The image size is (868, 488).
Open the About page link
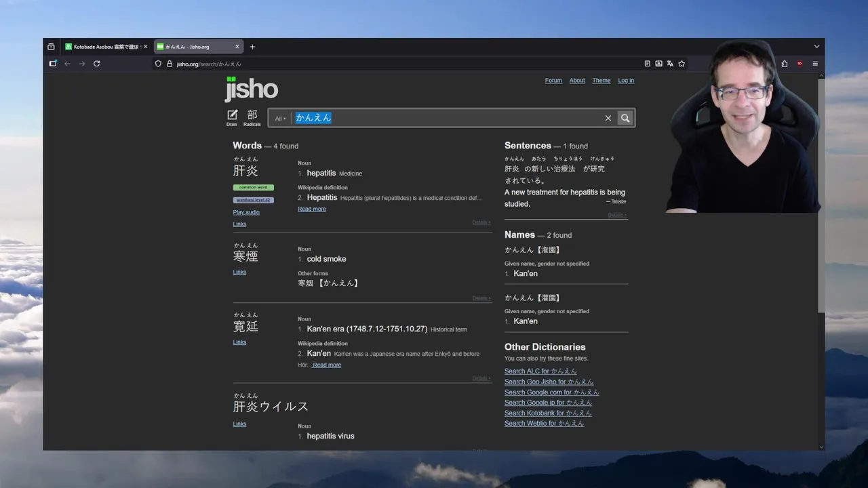tap(577, 81)
